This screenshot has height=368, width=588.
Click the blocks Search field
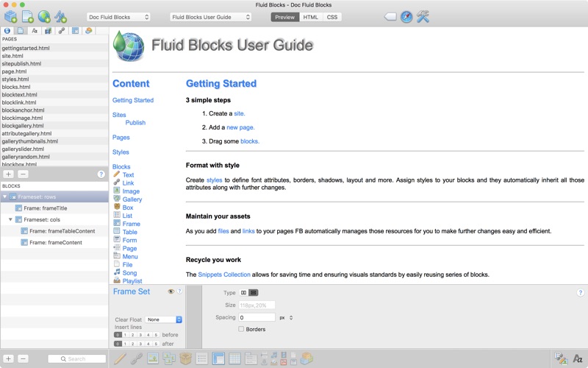(77, 359)
